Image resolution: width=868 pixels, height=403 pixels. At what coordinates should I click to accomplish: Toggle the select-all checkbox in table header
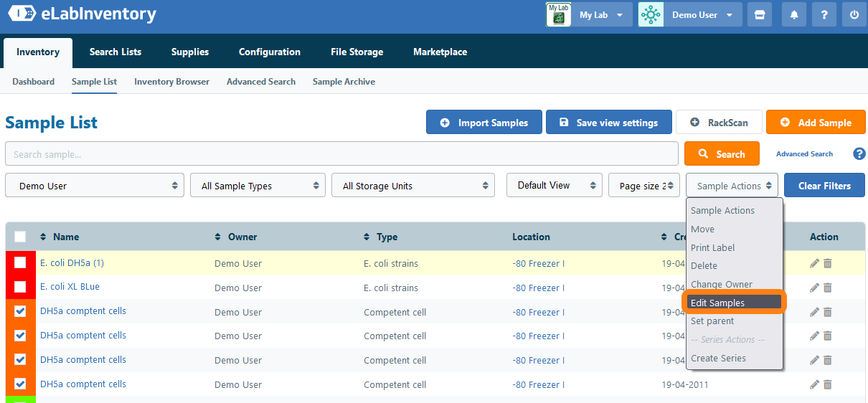(x=20, y=237)
